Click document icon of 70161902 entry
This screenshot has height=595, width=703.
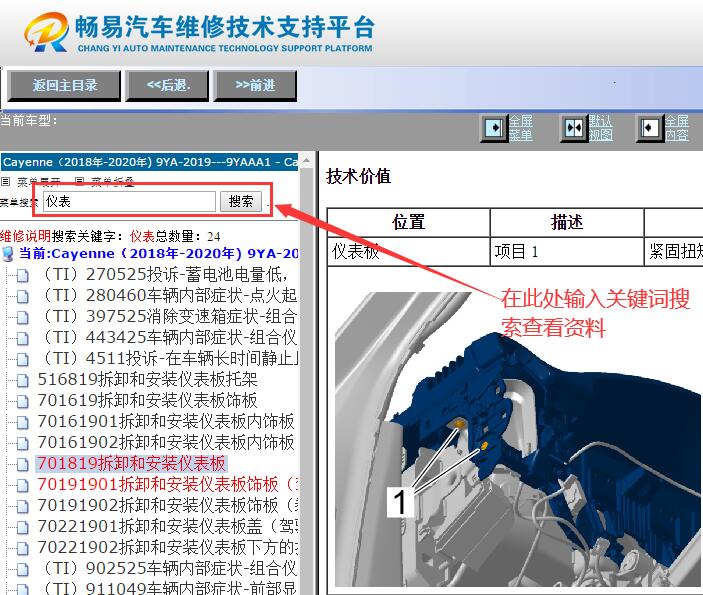(x=22, y=444)
